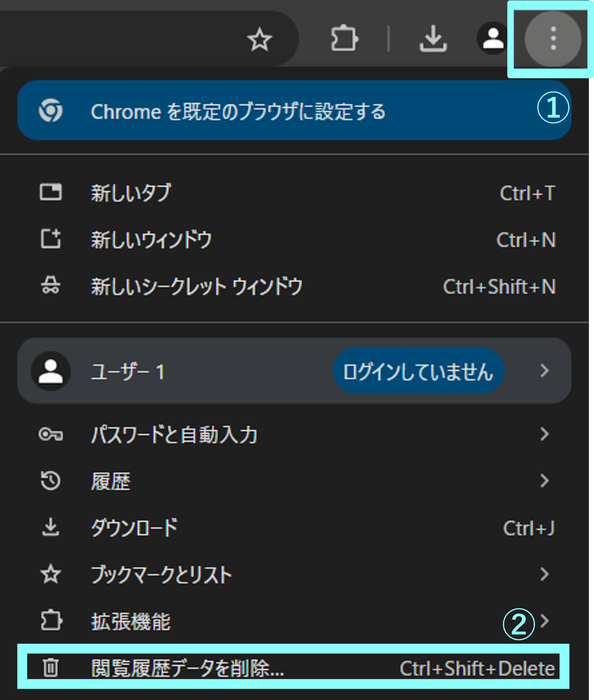Select 閲覧履歴データを削除 to clear browsing data
Viewport: 594px width, 700px height.
[293, 667]
